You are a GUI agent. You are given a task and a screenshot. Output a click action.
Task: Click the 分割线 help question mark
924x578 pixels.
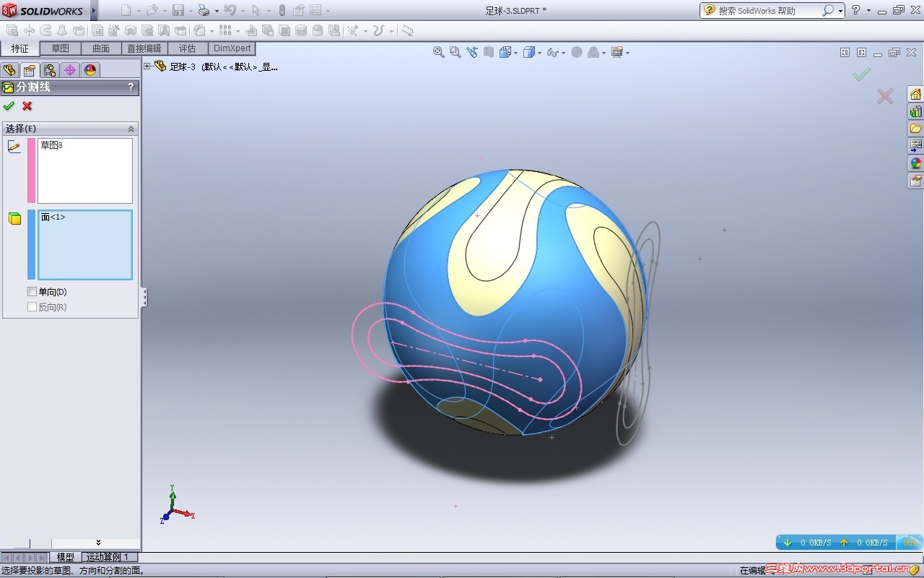click(131, 87)
